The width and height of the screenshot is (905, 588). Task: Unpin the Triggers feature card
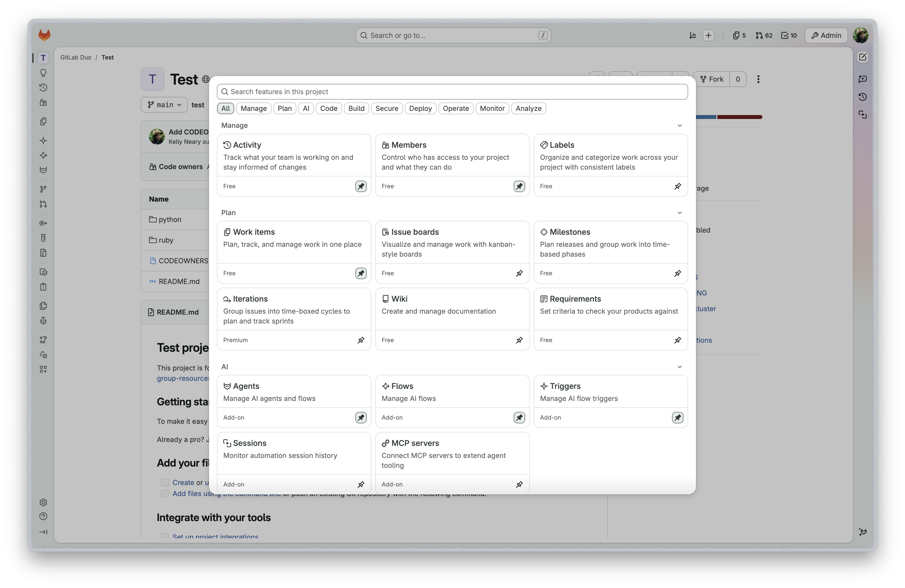(x=678, y=417)
